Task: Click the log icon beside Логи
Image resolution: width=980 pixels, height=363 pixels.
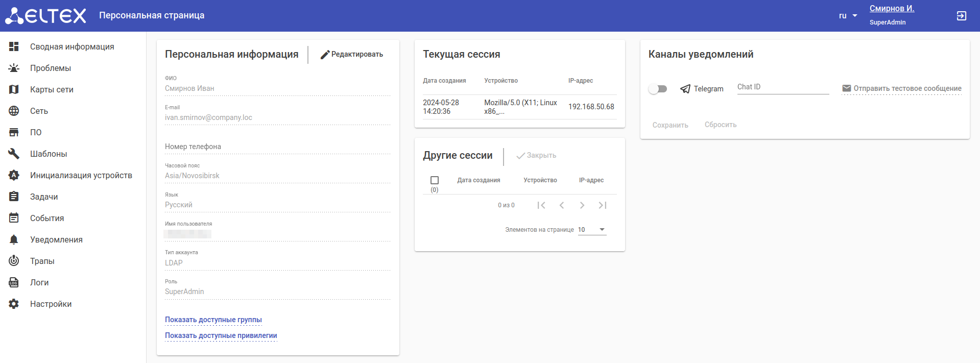Action: point(14,282)
